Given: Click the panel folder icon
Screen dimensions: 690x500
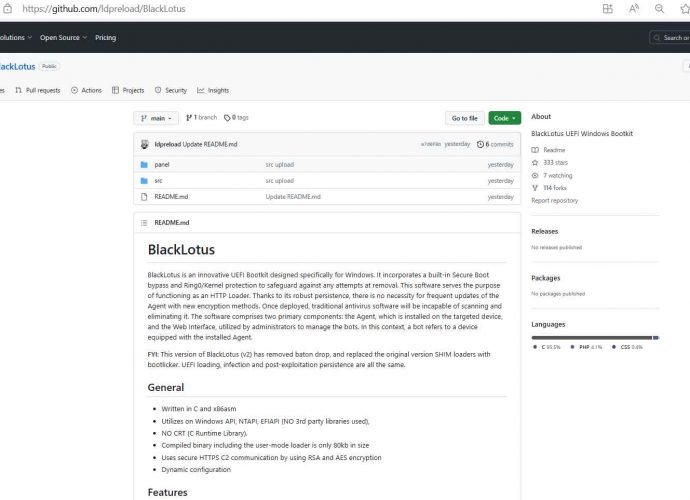Looking at the screenshot, I should click(144, 165).
